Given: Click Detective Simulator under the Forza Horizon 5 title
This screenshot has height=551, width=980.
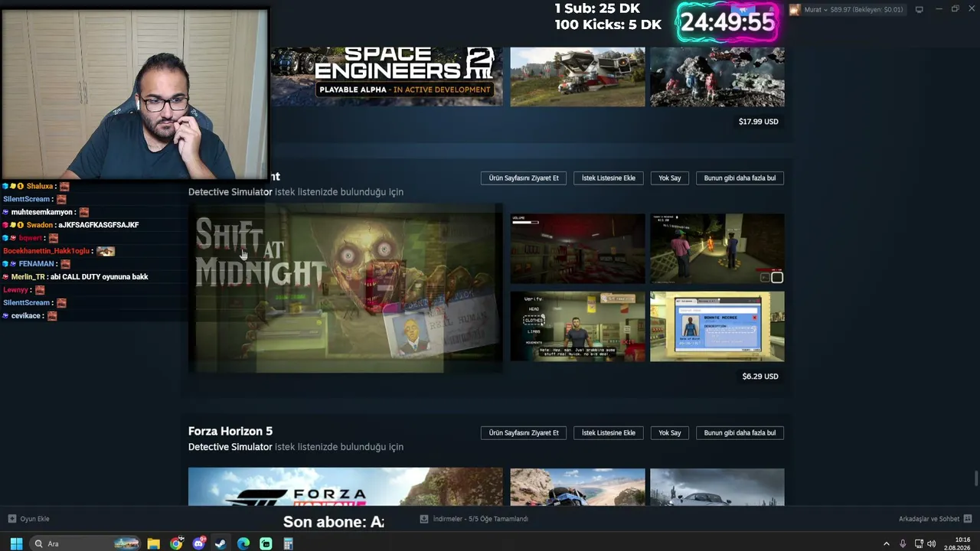Looking at the screenshot, I should point(230,447).
